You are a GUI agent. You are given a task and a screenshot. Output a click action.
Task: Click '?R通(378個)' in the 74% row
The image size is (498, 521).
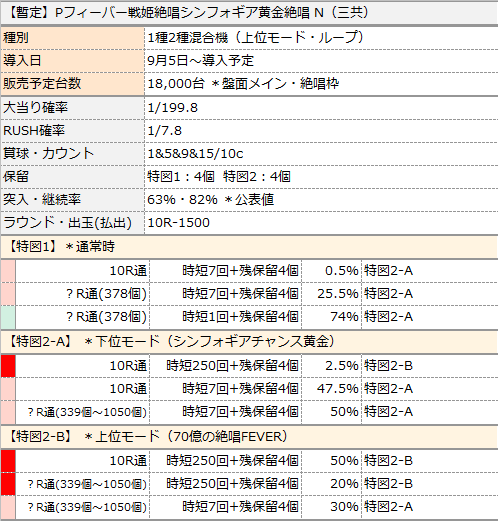point(106,317)
